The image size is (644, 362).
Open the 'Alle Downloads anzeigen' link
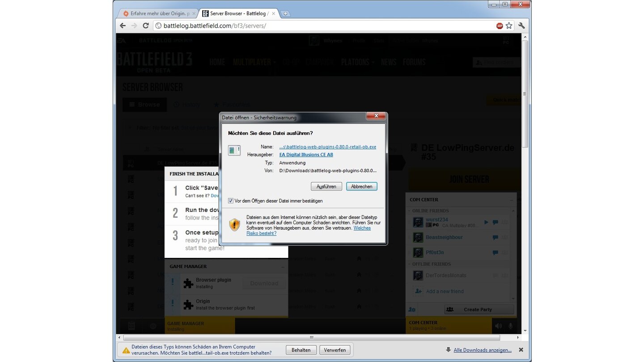pos(483,350)
